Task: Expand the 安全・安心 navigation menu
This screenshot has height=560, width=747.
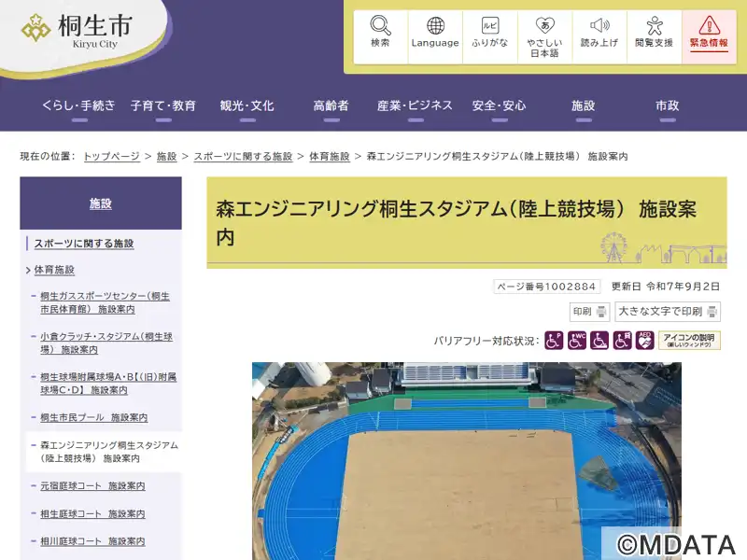Action: click(x=499, y=105)
